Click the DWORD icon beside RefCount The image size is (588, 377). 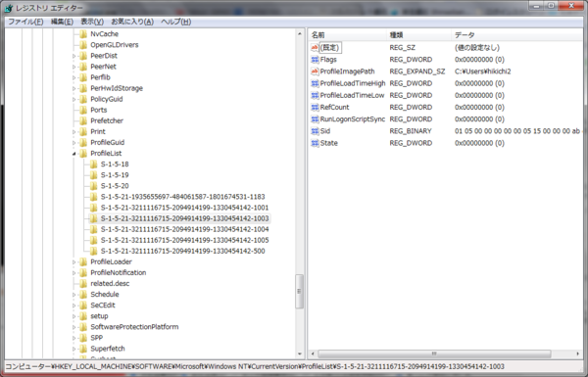pos(315,108)
